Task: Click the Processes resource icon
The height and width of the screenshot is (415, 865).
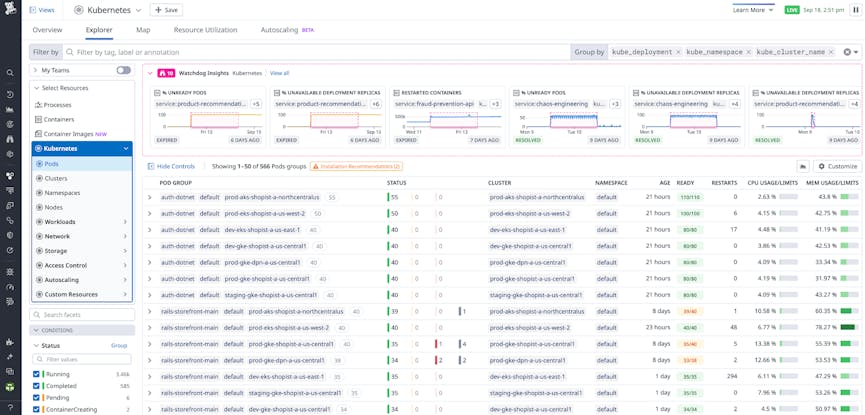Action: click(38, 105)
